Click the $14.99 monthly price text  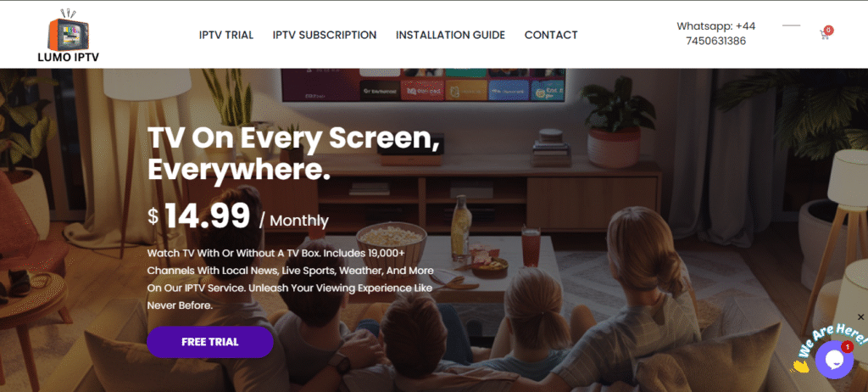pos(238,217)
